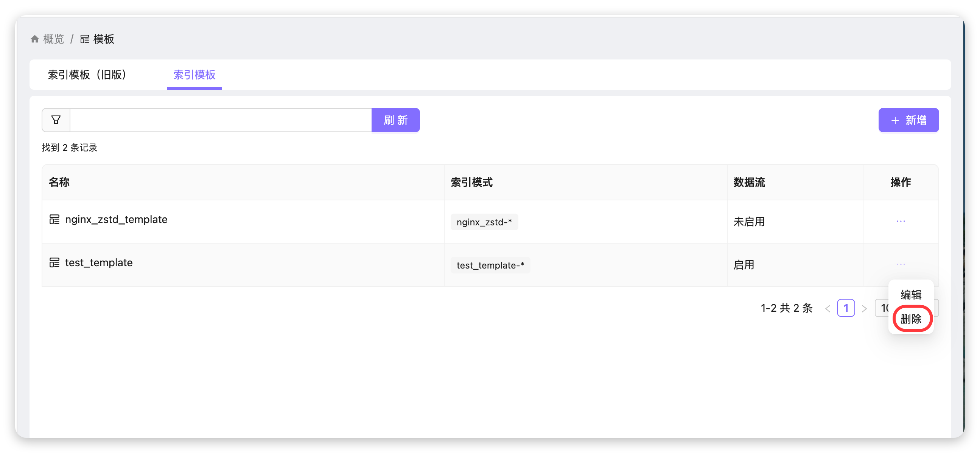Go to the next page arrow
The width and height of the screenshot is (980, 453).
point(864,308)
